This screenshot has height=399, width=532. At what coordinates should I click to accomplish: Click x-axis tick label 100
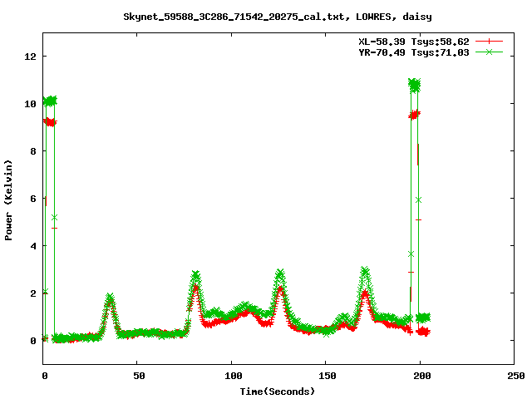coord(234,376)
